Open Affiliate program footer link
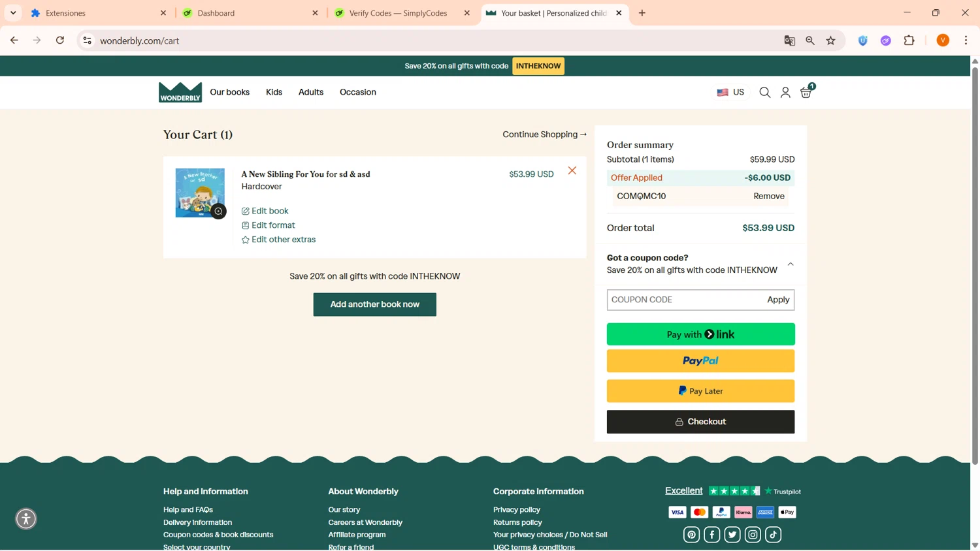 357,535
